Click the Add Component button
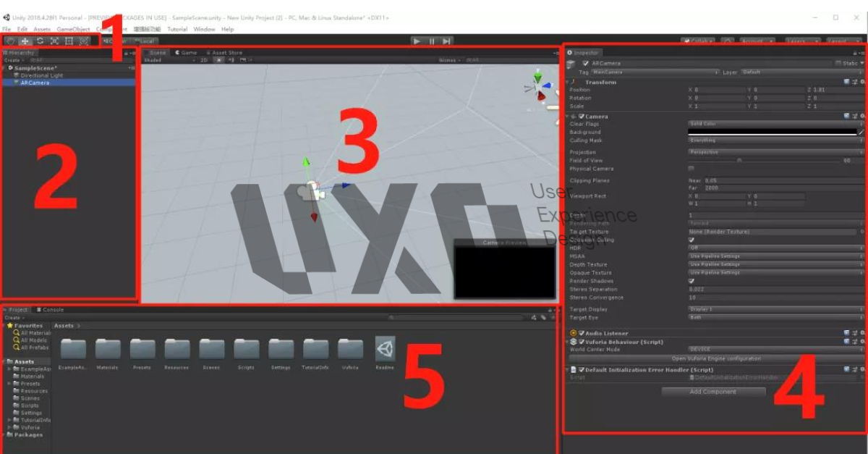The image size is (868, 454). [713, 392]
